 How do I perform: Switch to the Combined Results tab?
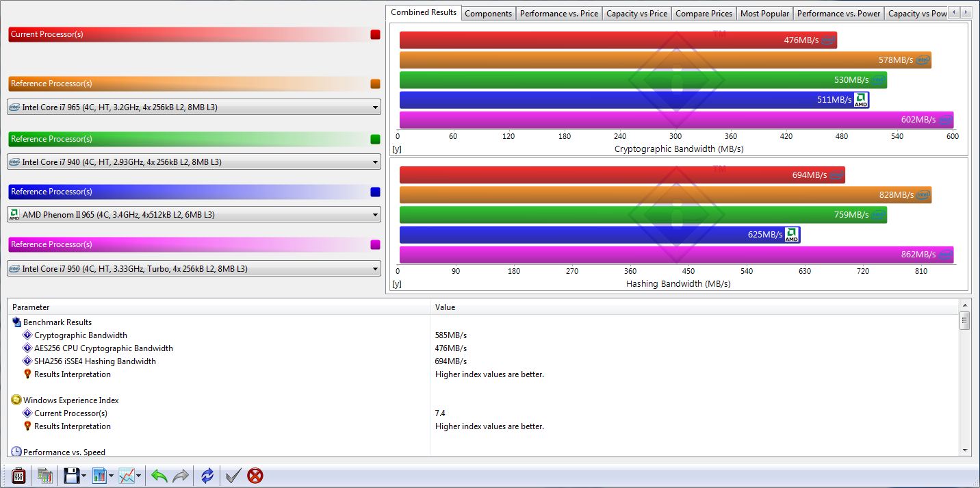(x=424, y=12)
